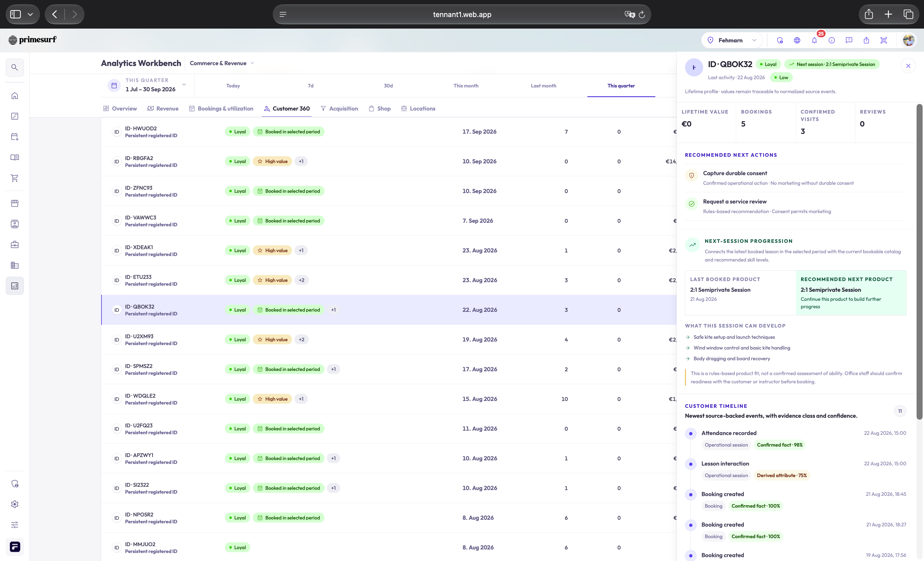Screen dimensions: 924x561
Task: Click the +2 tag on ID·ETU233 row
Action: (x=301, y=280)
